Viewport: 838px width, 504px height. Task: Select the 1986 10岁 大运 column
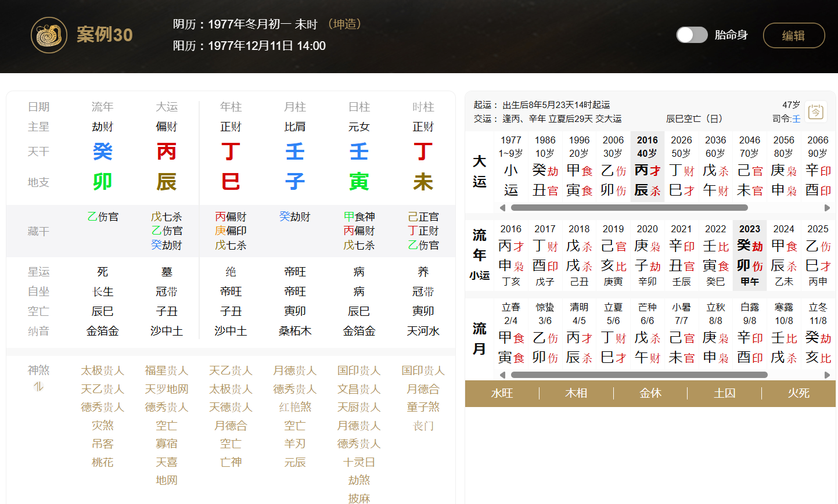545,165
